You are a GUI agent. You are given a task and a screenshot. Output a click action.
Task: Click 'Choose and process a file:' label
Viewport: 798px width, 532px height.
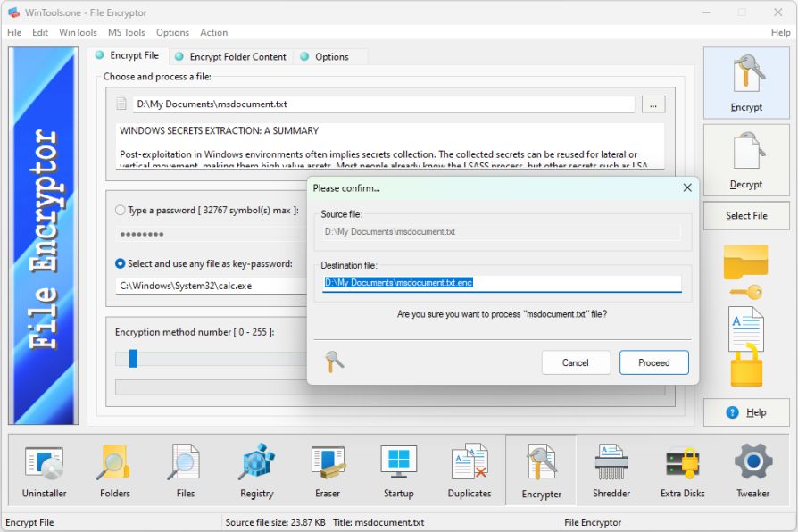[x=157, y=77]
